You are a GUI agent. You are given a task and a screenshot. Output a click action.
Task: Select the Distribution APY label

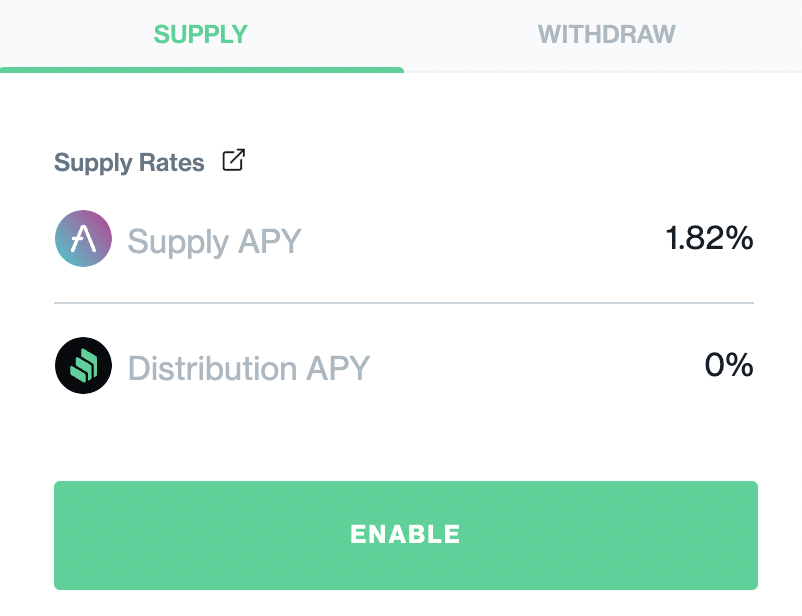coord(249,368)
